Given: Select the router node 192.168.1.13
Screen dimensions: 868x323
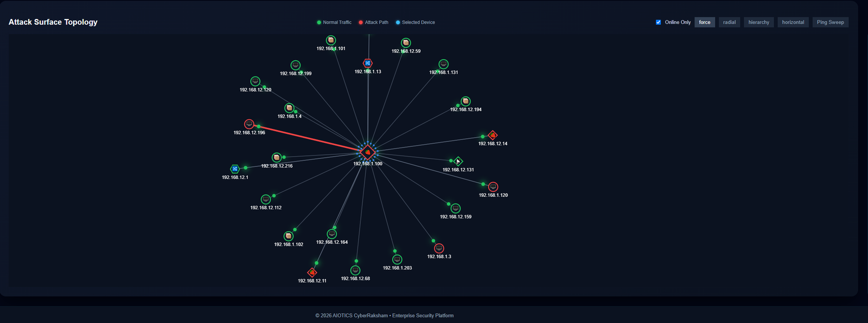Looking at the screenshot, I should tap(368, 63).
